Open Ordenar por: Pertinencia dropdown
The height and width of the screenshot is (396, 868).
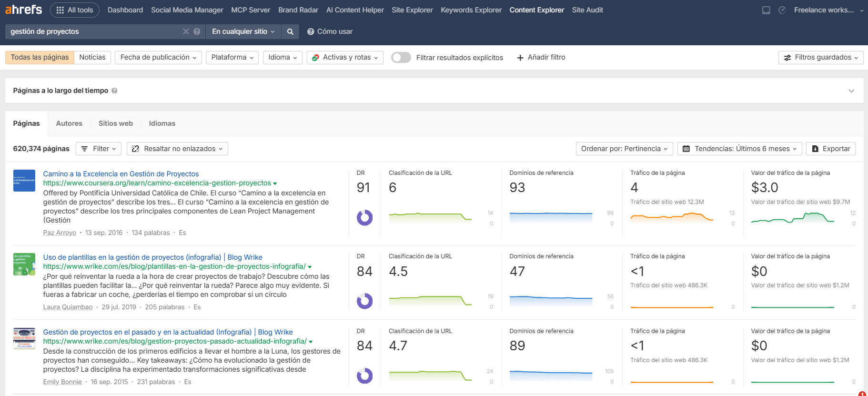click(x=624, y=149)
